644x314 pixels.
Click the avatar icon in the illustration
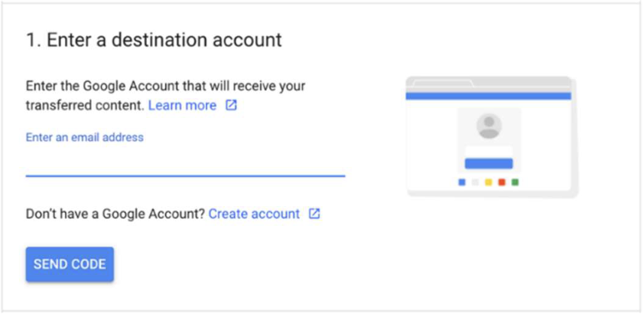[489, 126]
